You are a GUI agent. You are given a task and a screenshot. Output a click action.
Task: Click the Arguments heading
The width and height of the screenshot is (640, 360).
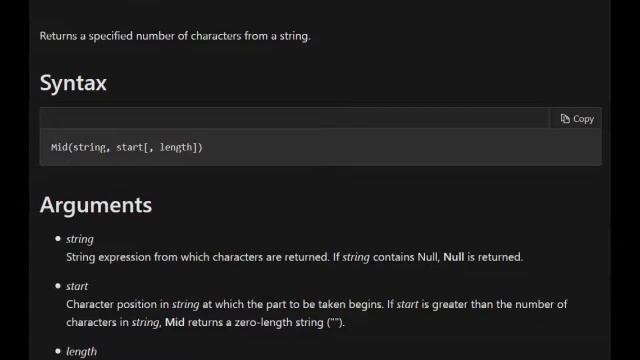click(96, 205)
